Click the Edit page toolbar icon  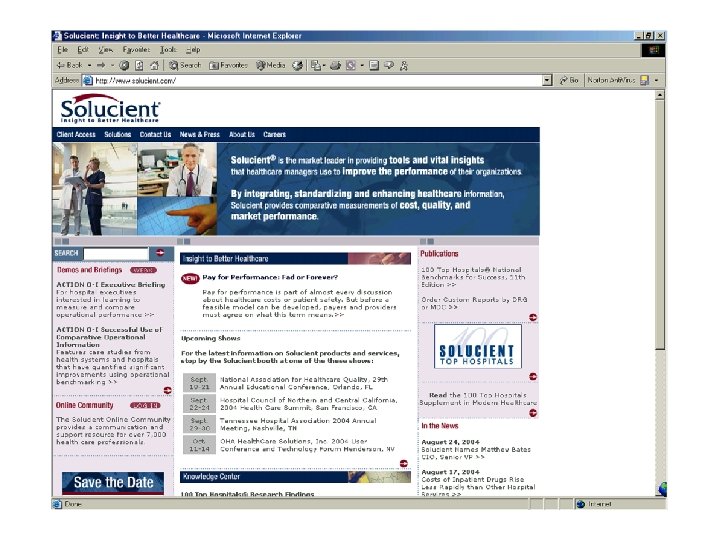coord(351,66)
